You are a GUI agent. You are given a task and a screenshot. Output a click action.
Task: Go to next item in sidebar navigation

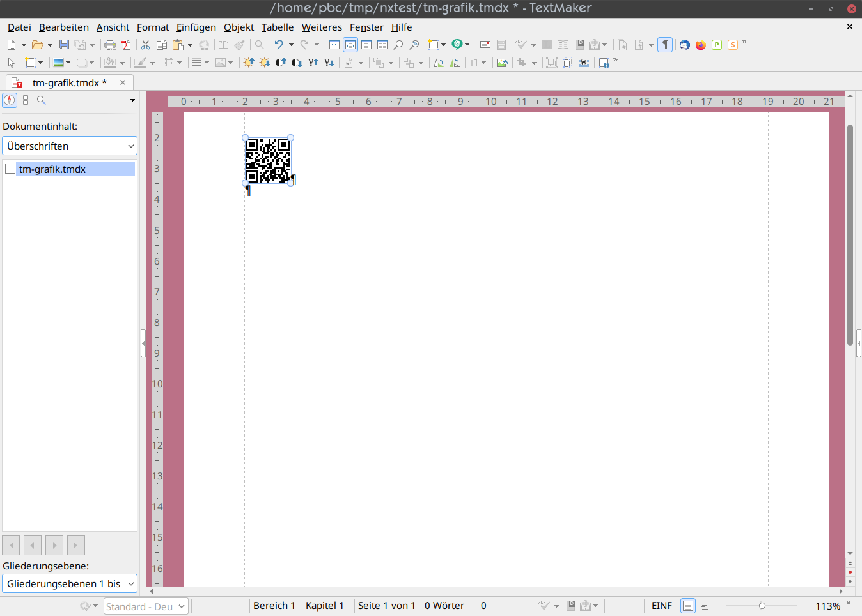(54, 545)
